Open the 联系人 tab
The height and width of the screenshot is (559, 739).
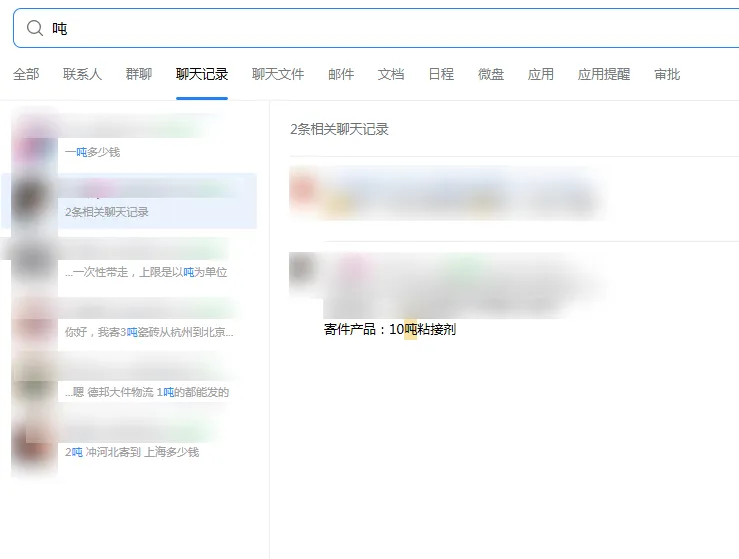[82, 74]
